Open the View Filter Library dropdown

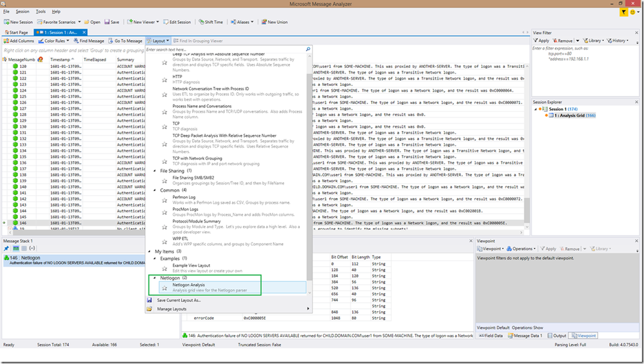(594, 41)
